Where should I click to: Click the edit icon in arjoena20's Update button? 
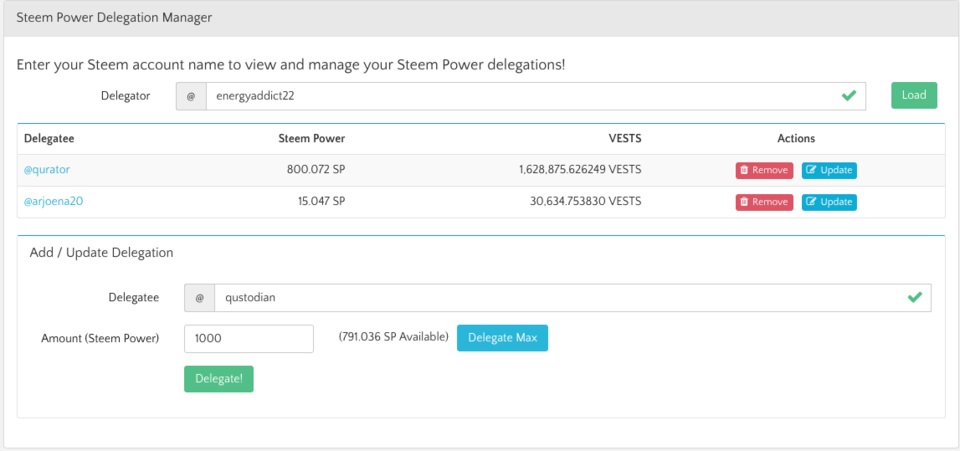[811, 202]
